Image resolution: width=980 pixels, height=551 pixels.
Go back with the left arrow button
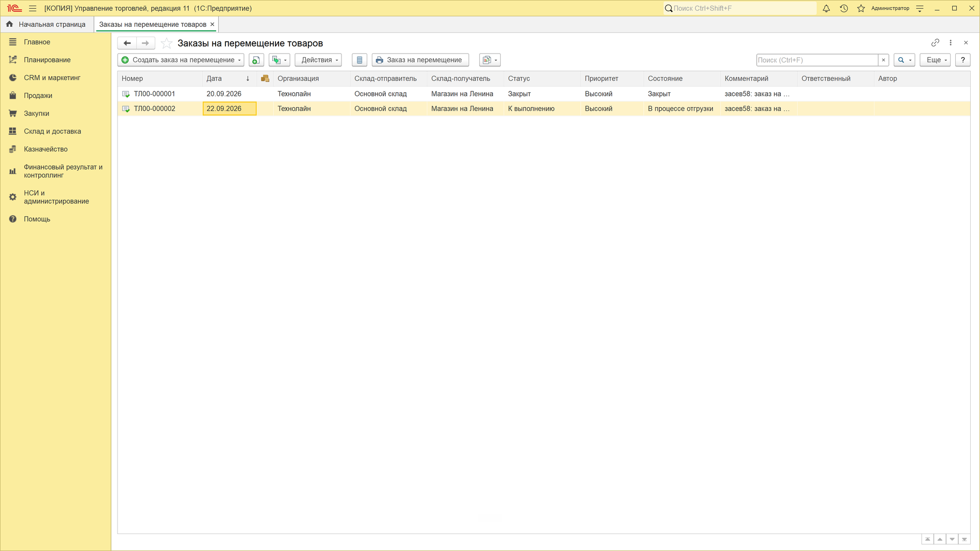(x=127, y=43)
